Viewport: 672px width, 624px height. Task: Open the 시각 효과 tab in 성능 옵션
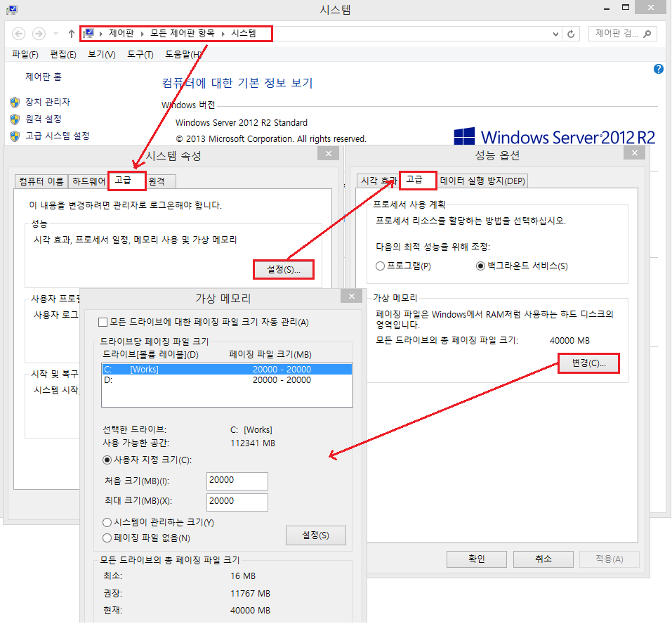[378, 181]
